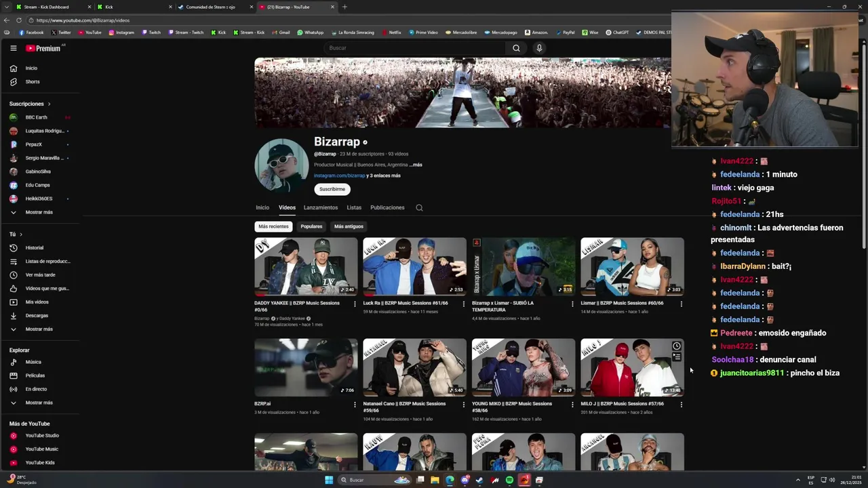Open y 3 enlaces más link
This screenshot has width=868, height=488.
(384, 176)
